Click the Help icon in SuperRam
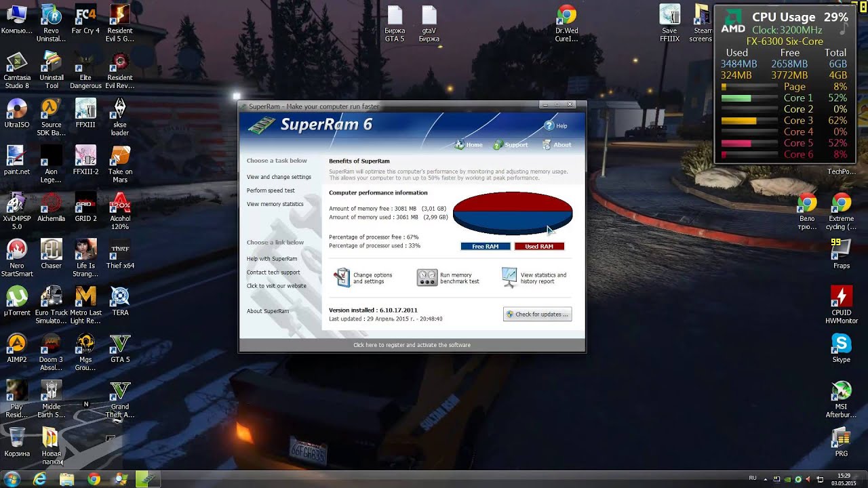This screenshot has width=868, height=488. click(x=549, y=125)
